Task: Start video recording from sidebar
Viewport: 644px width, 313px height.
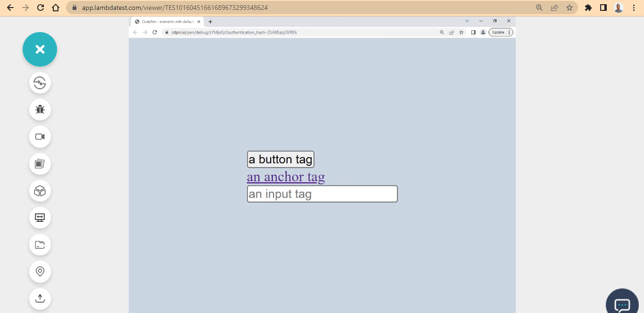Action: coord(40,136)
